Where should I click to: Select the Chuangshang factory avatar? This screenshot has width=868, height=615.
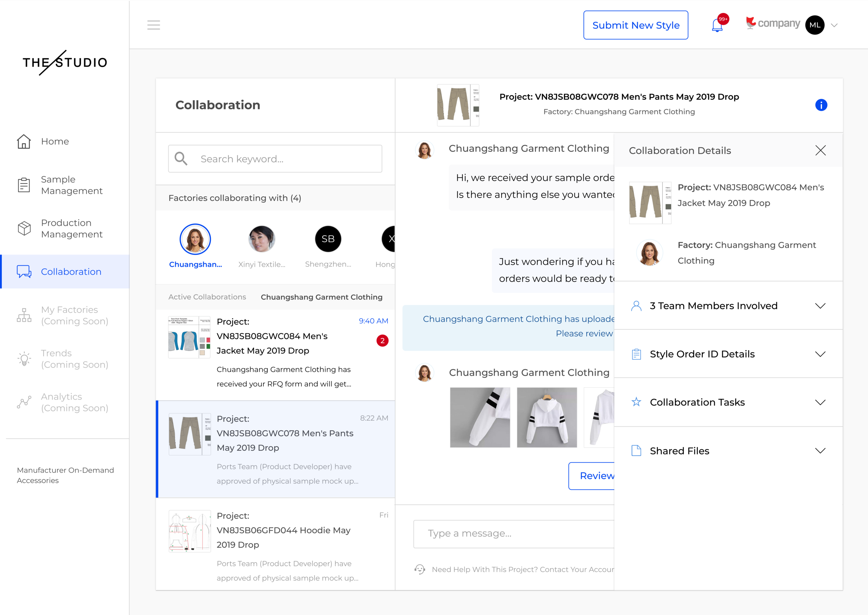195,239
